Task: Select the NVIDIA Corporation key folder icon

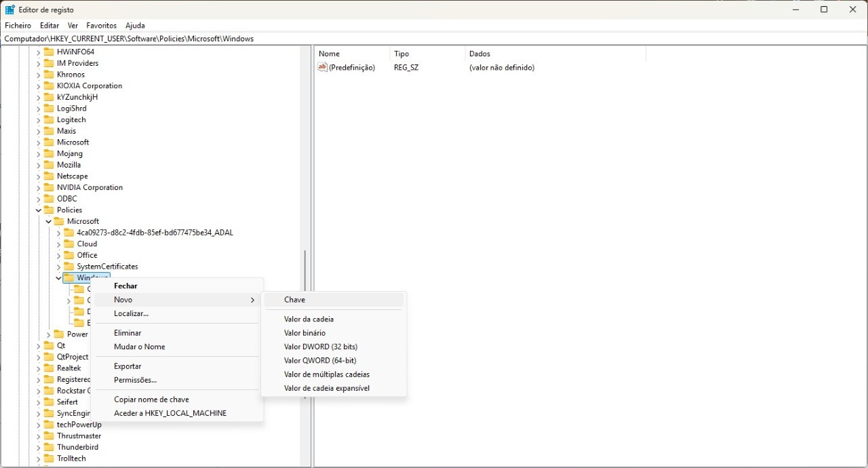Action: [x=49, y=187]
